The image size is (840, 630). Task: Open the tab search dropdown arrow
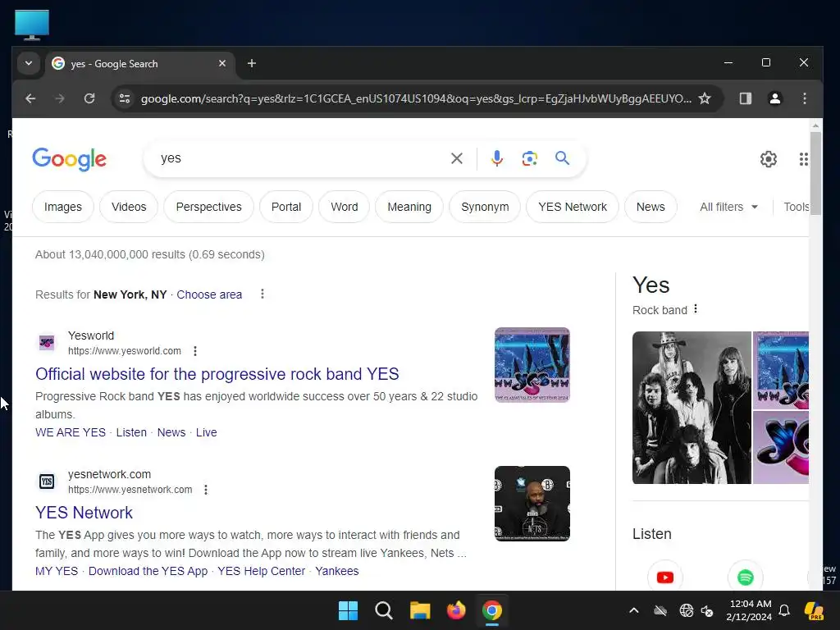29,63
